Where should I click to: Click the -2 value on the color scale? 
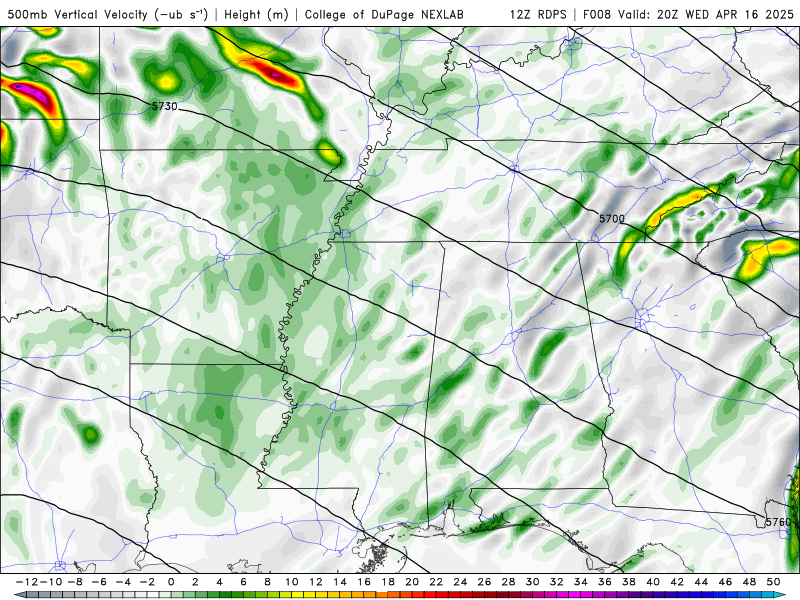point(149,582)
